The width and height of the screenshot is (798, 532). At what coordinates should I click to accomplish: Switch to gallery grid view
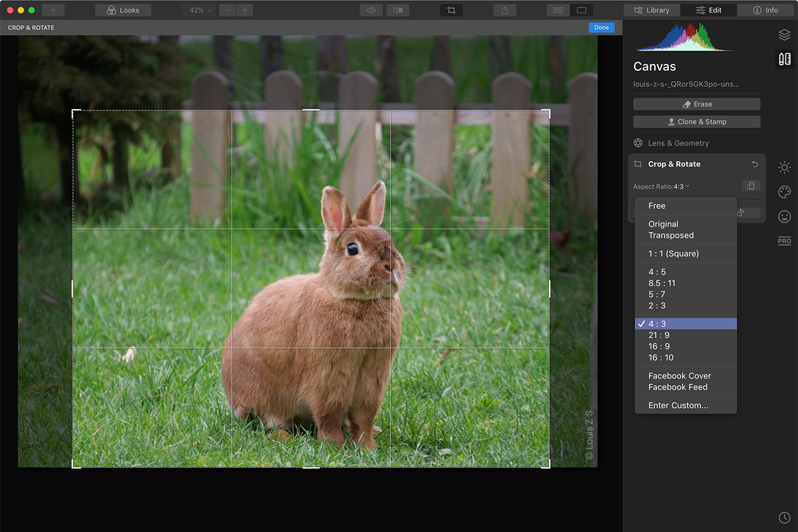pyautogui.click(x=558, y=10)
